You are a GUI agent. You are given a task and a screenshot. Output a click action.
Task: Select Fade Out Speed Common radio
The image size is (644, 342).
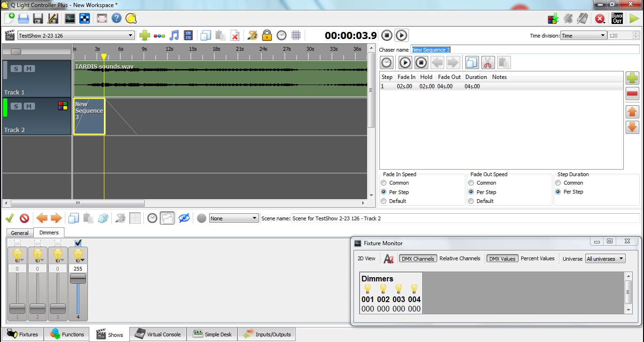click(471, 183)
